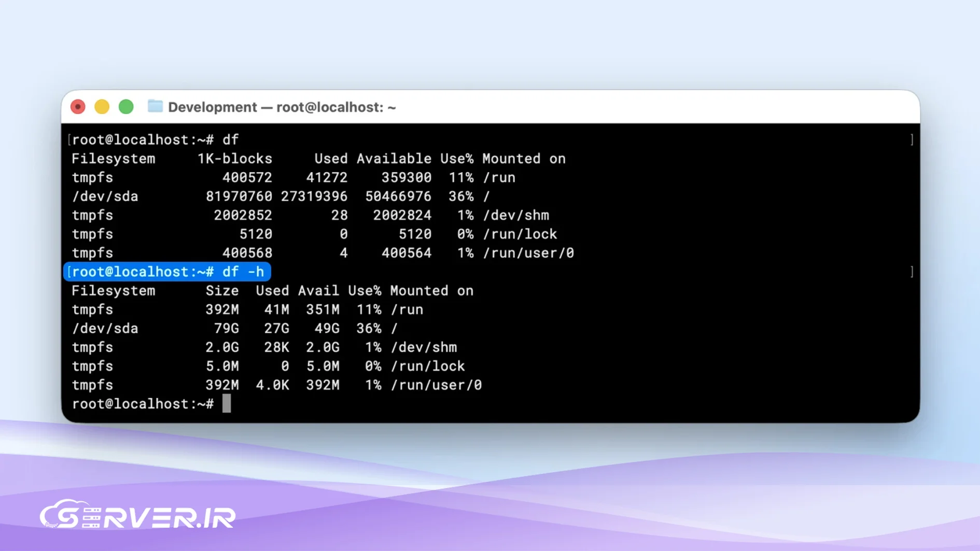This screenshot has height=551, width=980.
Task: Click the used value '4.0K'
Action: coord(272,385)
